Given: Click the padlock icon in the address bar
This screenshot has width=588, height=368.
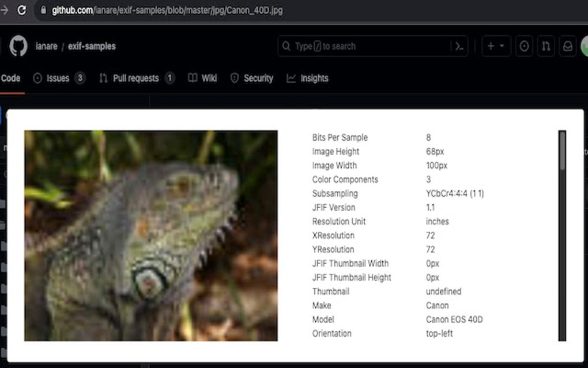Looking at the screenshot, I should (x=43, y=9).
